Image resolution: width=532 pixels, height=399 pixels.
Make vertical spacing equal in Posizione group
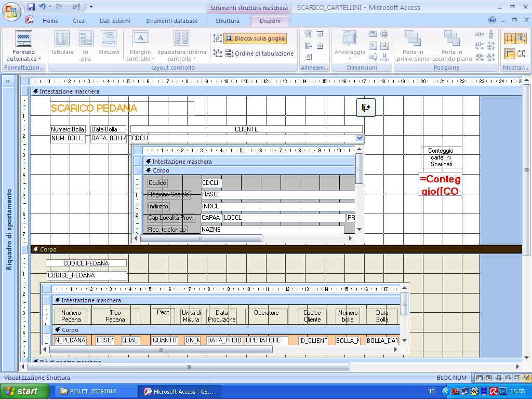coord(491,34)
